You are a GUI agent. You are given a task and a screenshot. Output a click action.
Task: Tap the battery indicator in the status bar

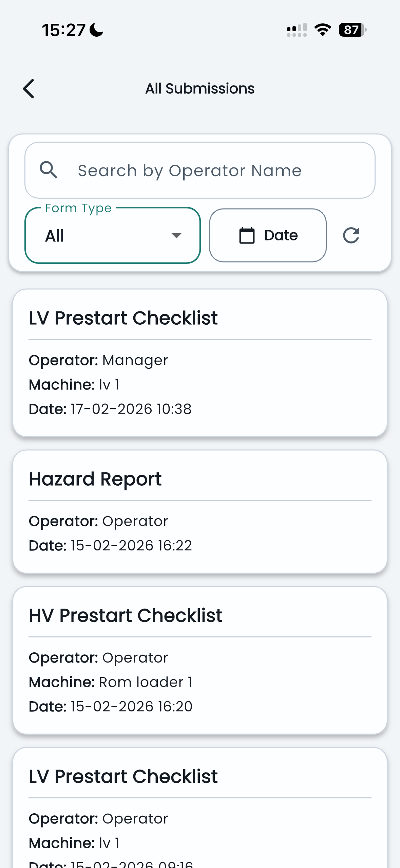(351, 30)
